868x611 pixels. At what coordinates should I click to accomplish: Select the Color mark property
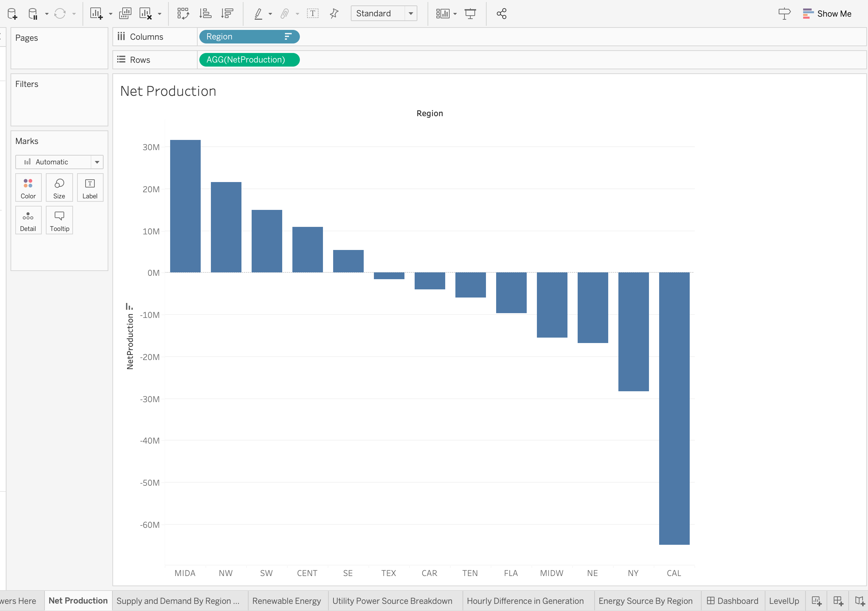[29, 187]
